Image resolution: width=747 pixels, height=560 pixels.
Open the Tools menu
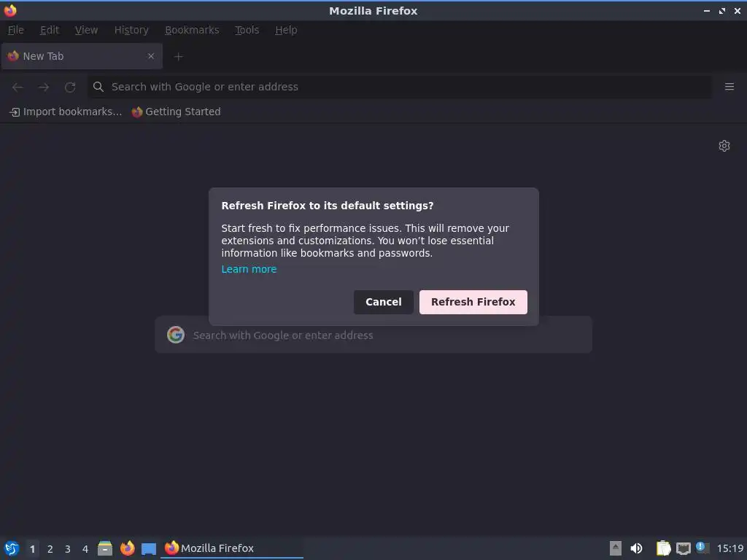(247, 30)
